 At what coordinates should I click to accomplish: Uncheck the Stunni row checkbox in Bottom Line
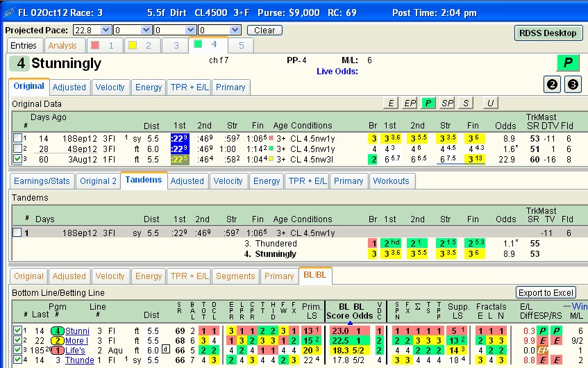[x=17, y=330]
